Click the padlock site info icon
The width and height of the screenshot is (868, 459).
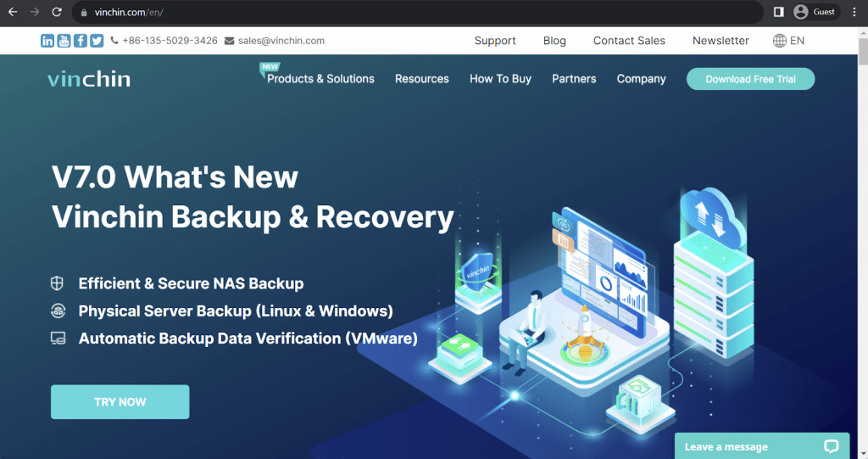pyautogui.click(x=84, y=12)
